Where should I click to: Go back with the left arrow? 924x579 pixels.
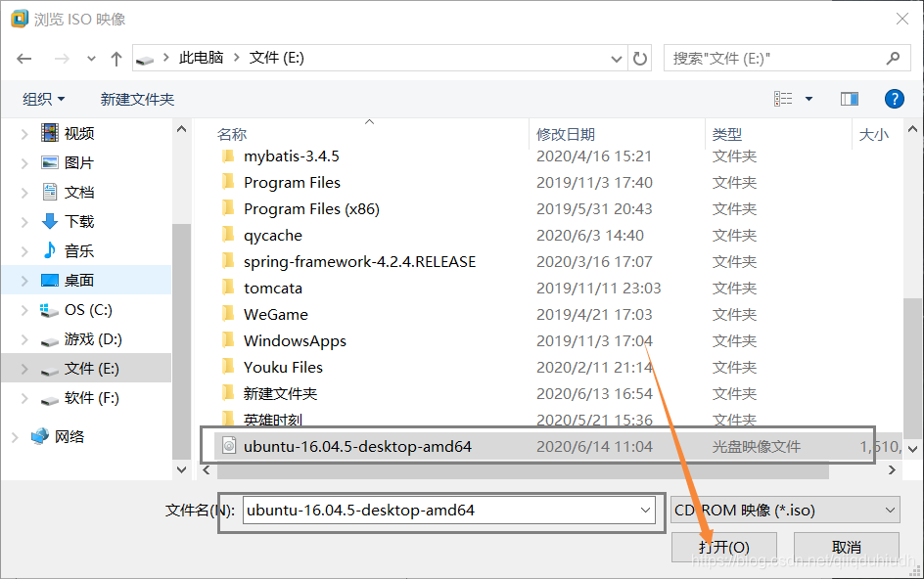(x=24, y=59)
